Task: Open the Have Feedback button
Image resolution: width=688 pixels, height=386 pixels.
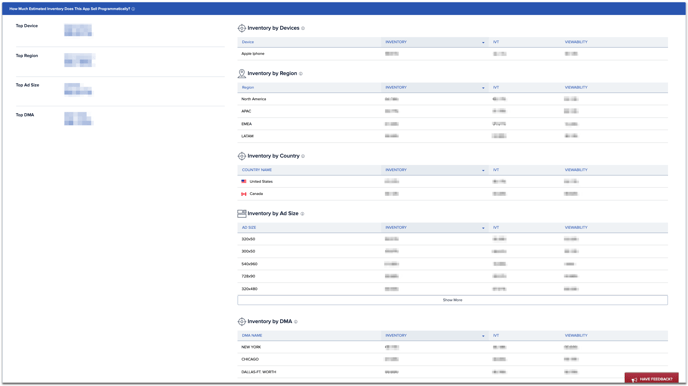Action: 652,379
